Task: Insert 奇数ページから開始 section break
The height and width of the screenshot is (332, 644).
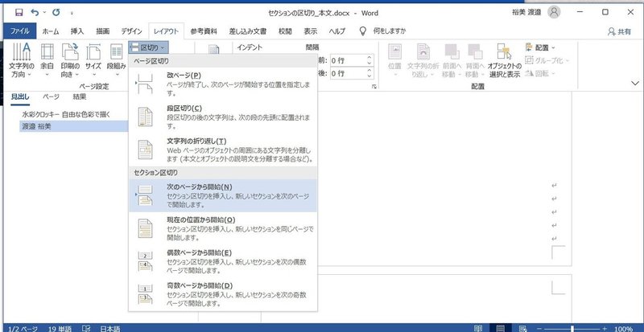Action: click(x=223, y=294)
